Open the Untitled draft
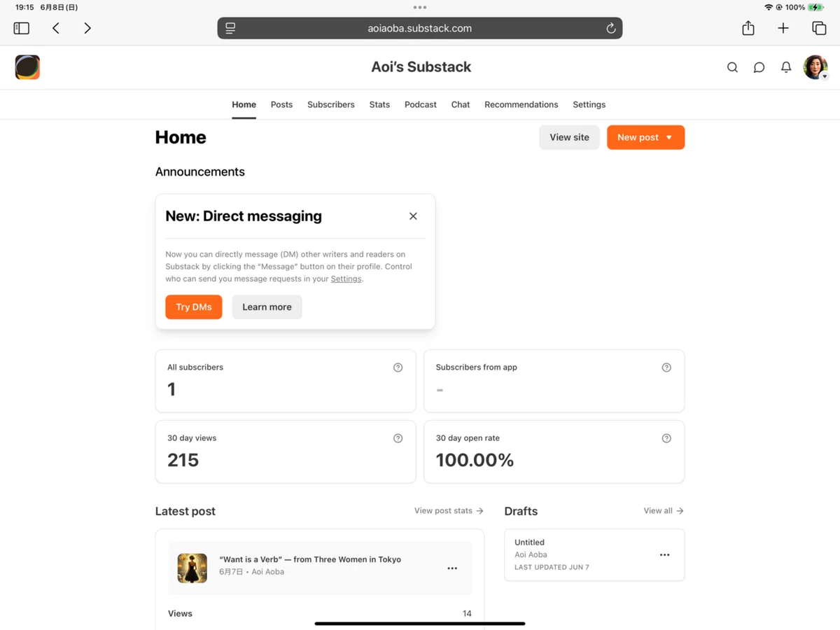Image resolution: width=840 pixels, height=630 pixels. coord(594,555)
